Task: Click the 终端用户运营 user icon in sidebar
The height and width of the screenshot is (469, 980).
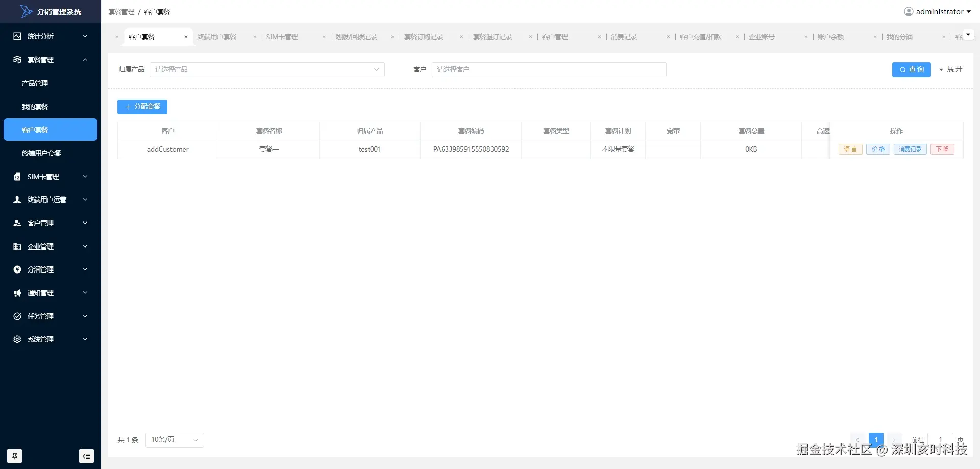Action: click(x=17, y=200)
